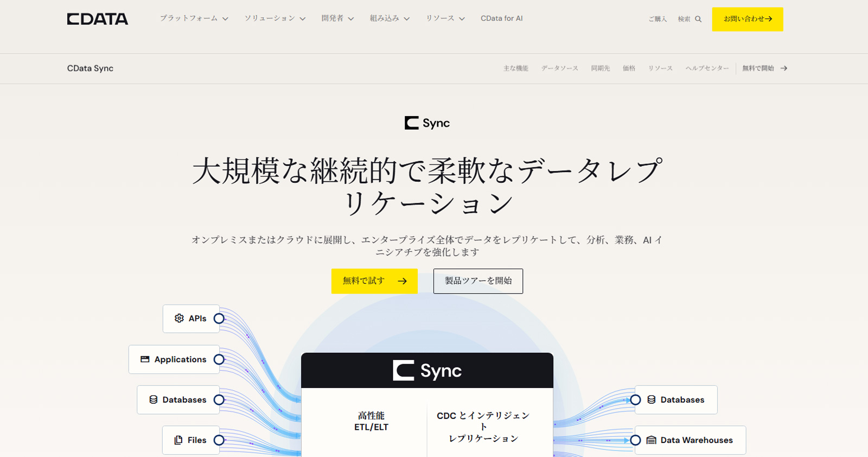
Task: Open the データソース sub-navigation item
Action: tap(560, 68)
